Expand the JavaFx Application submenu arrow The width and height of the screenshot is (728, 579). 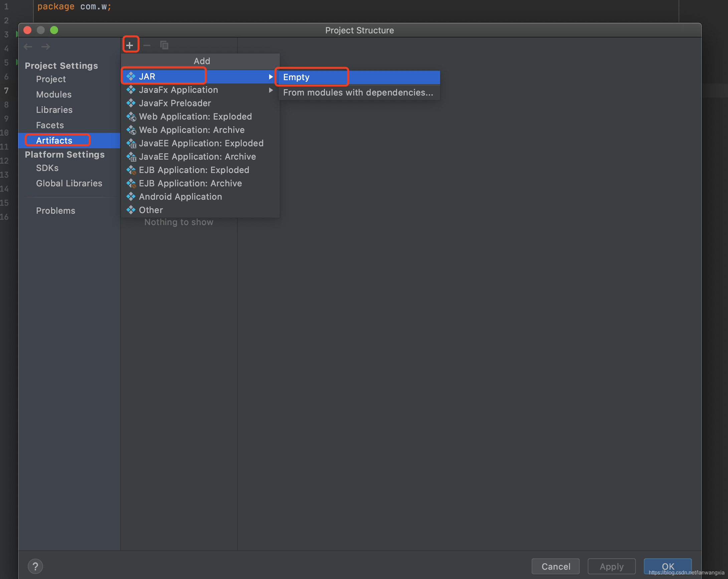pyautogui.click(x=270, y=90)
